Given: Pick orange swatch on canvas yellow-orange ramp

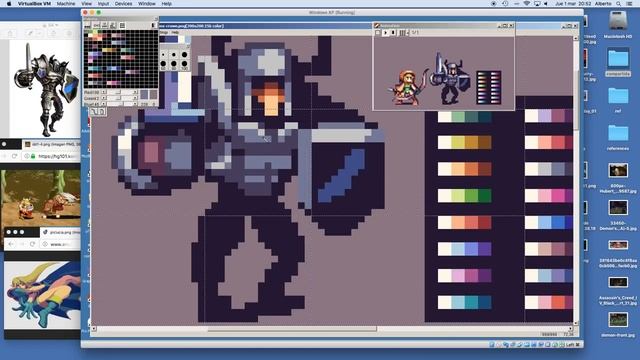Looking at the screenshot, I should (471, 142).
